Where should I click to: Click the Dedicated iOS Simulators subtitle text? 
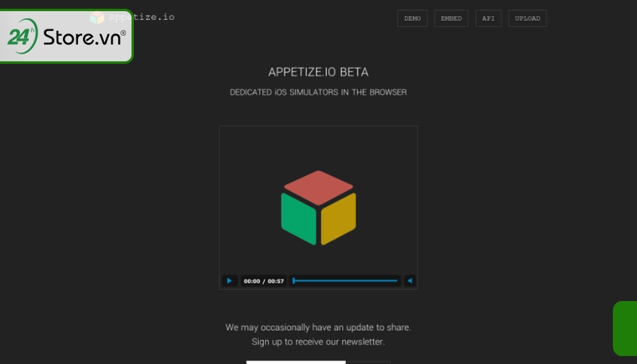click(319, 92)
